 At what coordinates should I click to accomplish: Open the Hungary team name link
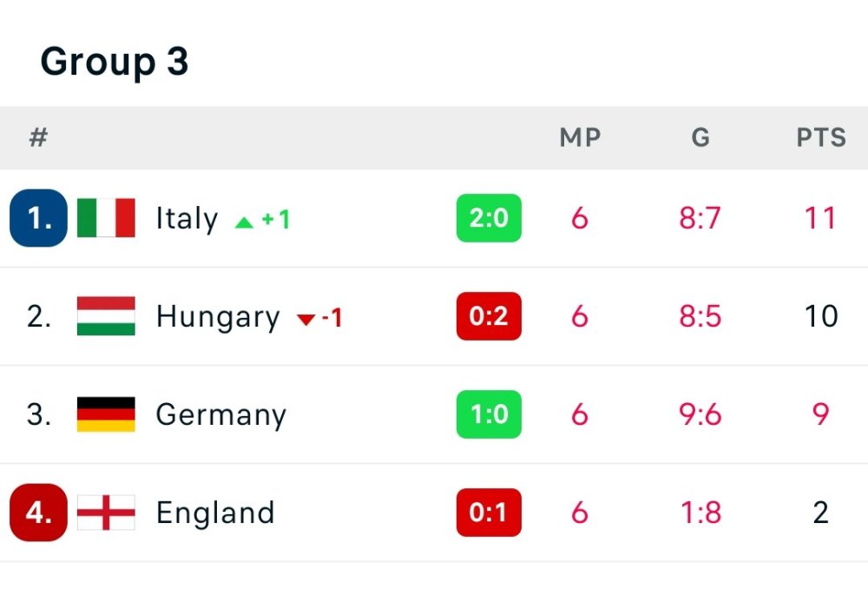click(218, 316)
